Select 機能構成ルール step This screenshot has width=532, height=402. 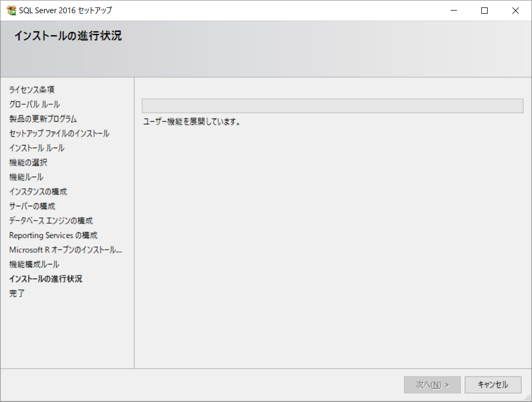pos(34,264)
